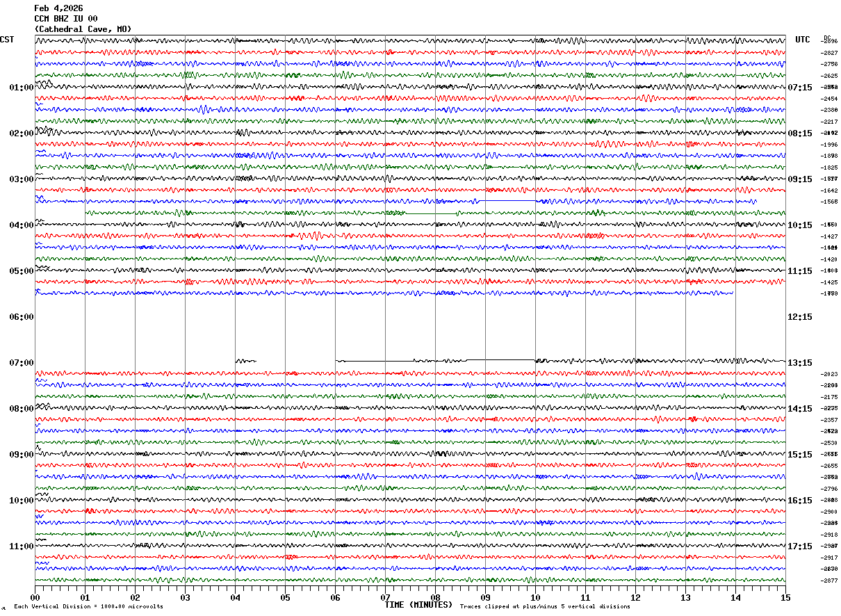Select the DC offset value '-2380'
The width and height of the screenshot is (841, 616).
click(830, 110)
